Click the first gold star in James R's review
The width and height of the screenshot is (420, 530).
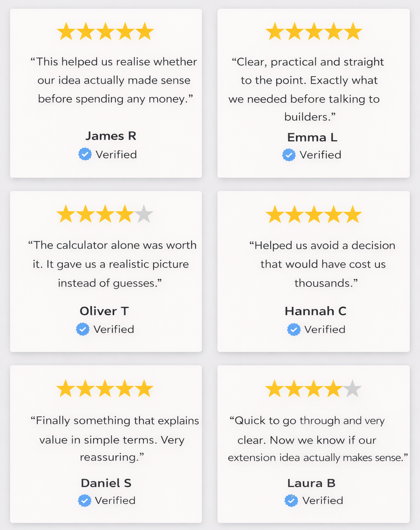66,32
